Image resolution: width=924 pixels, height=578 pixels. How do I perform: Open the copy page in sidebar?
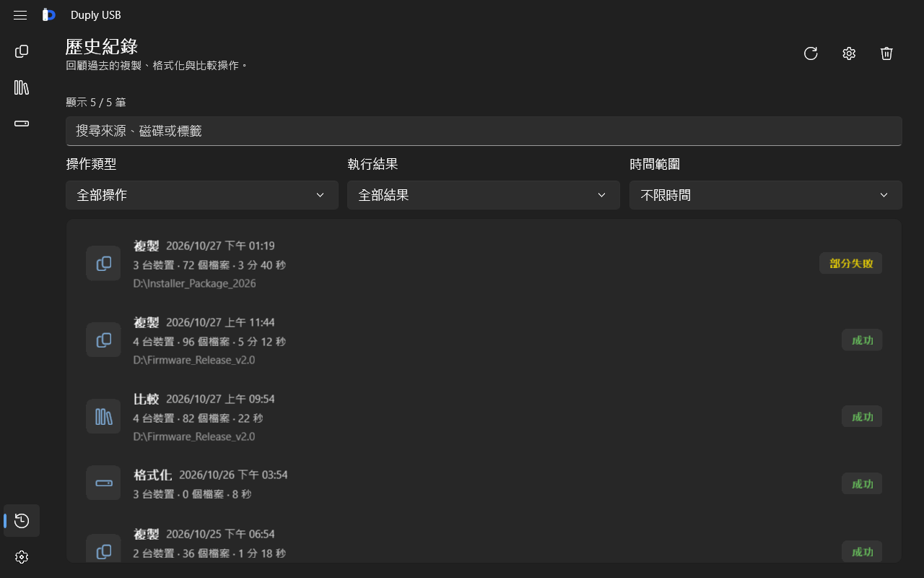22,51
